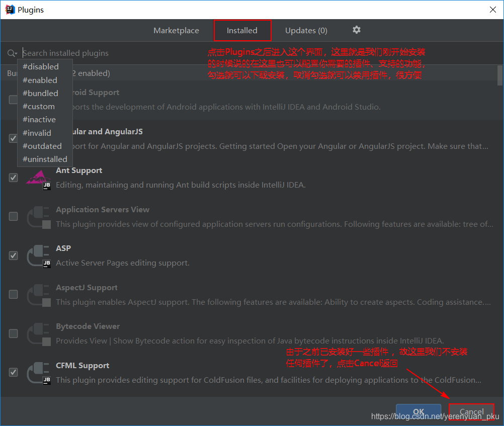Select the CFML Support plugin title
This screenshot has height=426, width=504.
82,366
